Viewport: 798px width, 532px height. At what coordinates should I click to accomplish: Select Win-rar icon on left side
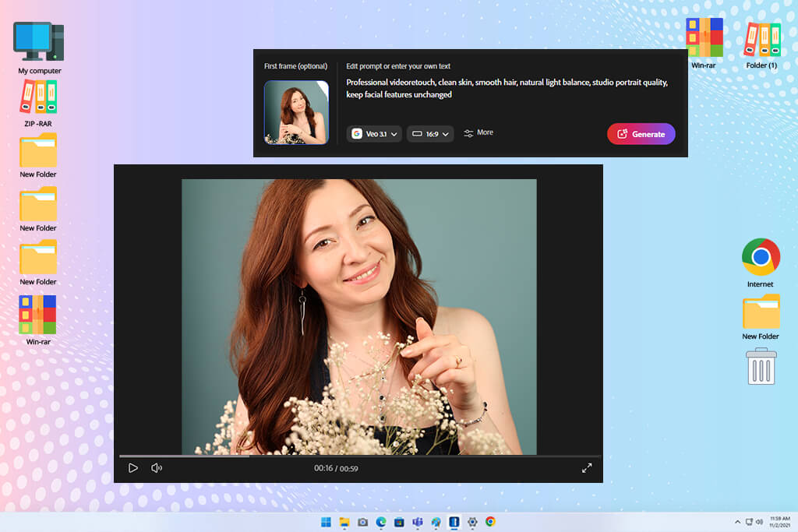coord(38,320)
